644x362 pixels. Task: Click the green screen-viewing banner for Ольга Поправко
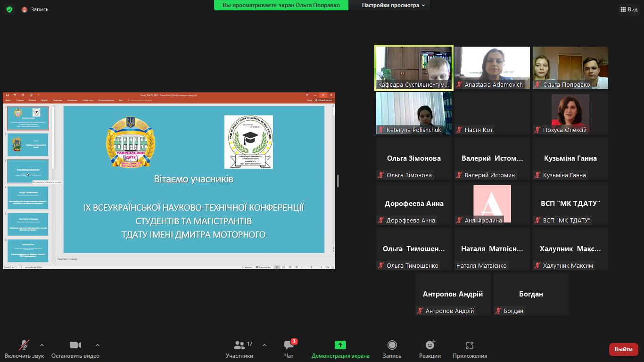(x=281, y=5)
